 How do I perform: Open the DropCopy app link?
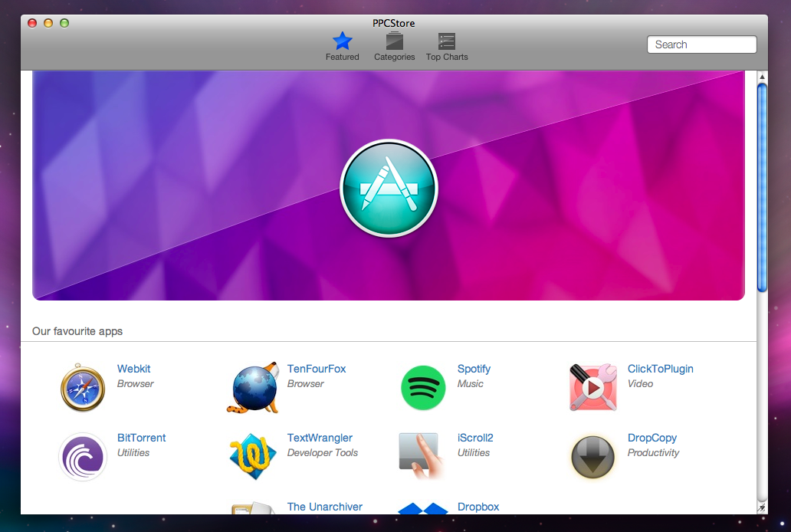point(652,438)
